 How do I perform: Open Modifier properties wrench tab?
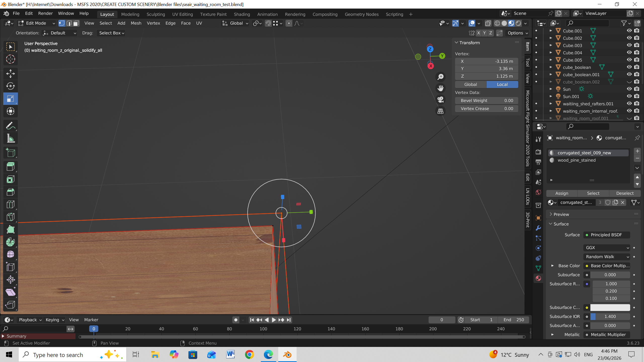[538, 228]
